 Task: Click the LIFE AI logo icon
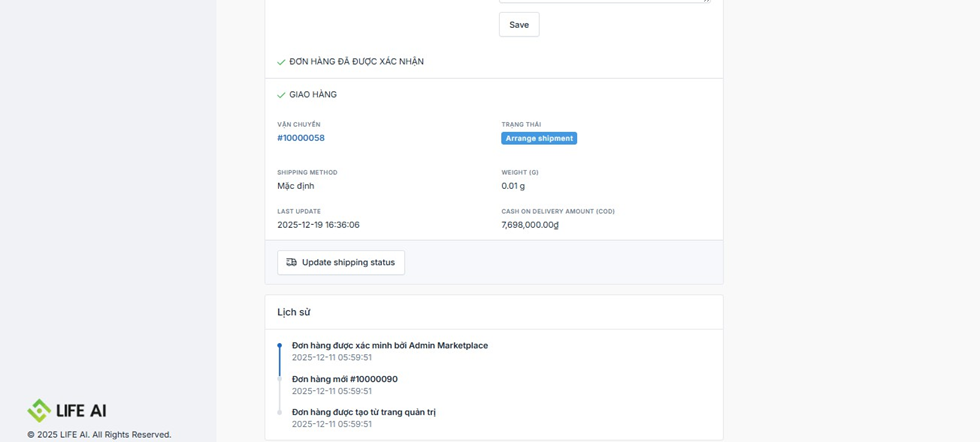tap(39, 410)
